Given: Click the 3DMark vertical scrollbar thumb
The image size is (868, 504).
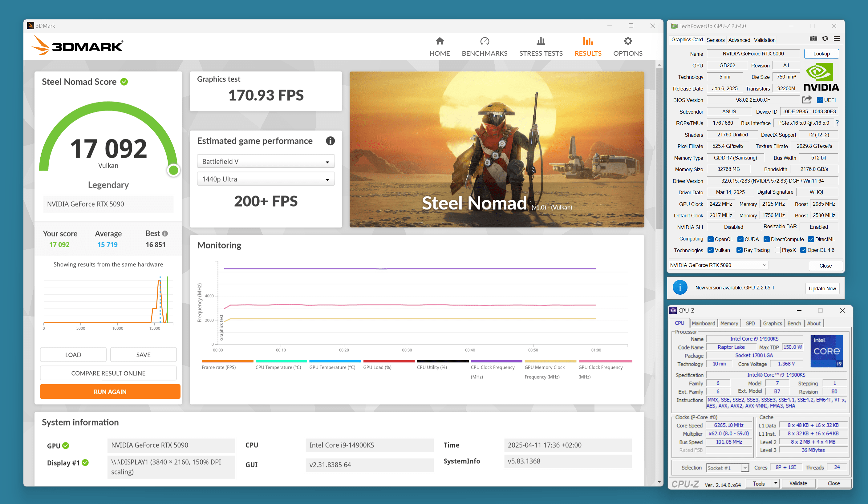Looking at the screenshot, I should pyautogui.click(x=659, y=149).
